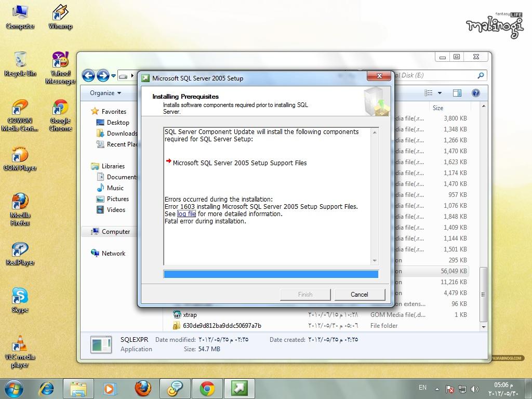This screenshot has width=532, height=399.
Task: Open Windows Media Player from the taskbar
Action: pos(110,389)
